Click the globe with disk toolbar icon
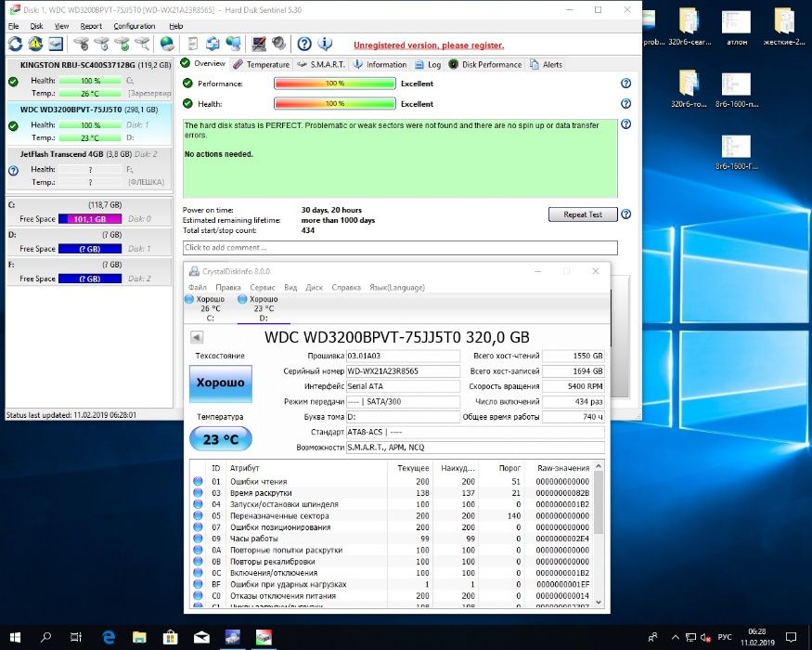This screenshot has width=812, height=650. tap(167, 44)
